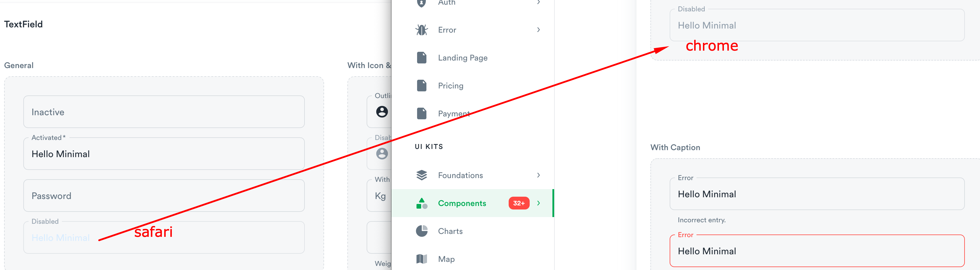Image resolution: width=980 pixels, height=270 pixels.
Task: Click the Error bug icon
Action: (x=421, y=30)
